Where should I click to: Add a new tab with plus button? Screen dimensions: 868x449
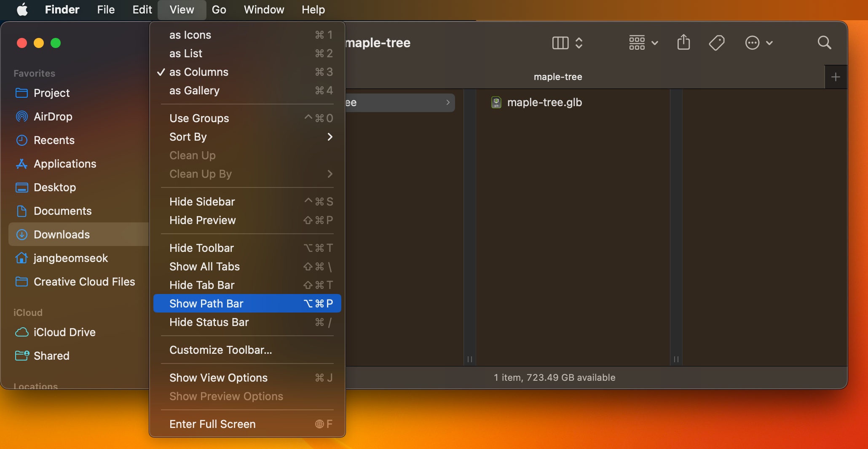point(836,77)
